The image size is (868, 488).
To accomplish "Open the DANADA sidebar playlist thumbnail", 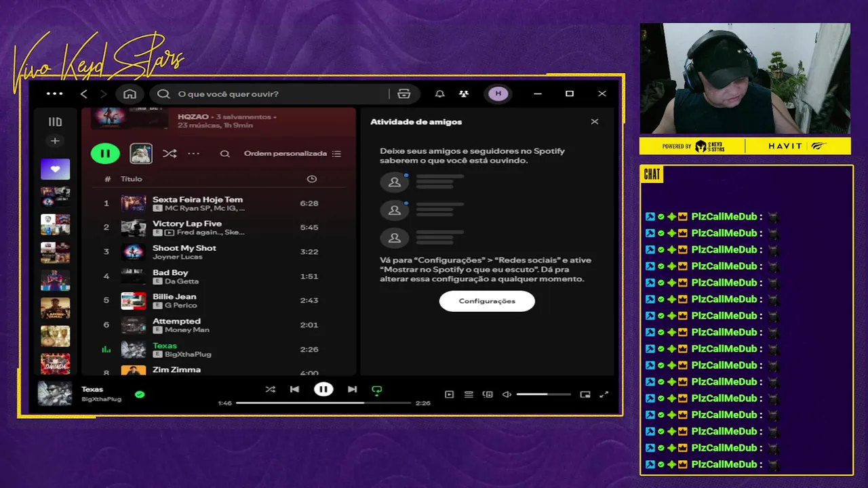I will tap(55, 364).
